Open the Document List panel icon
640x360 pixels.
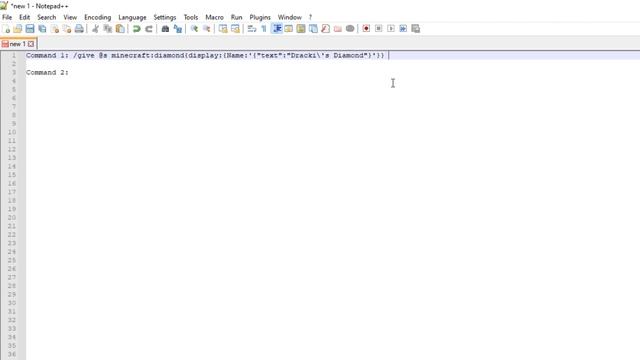[x=313, y=29]
